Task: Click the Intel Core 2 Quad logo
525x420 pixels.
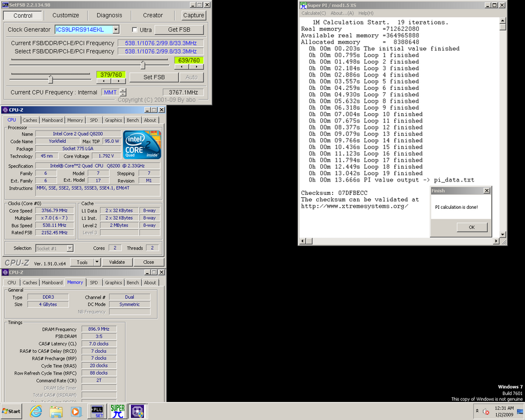Action: (142, 145)
